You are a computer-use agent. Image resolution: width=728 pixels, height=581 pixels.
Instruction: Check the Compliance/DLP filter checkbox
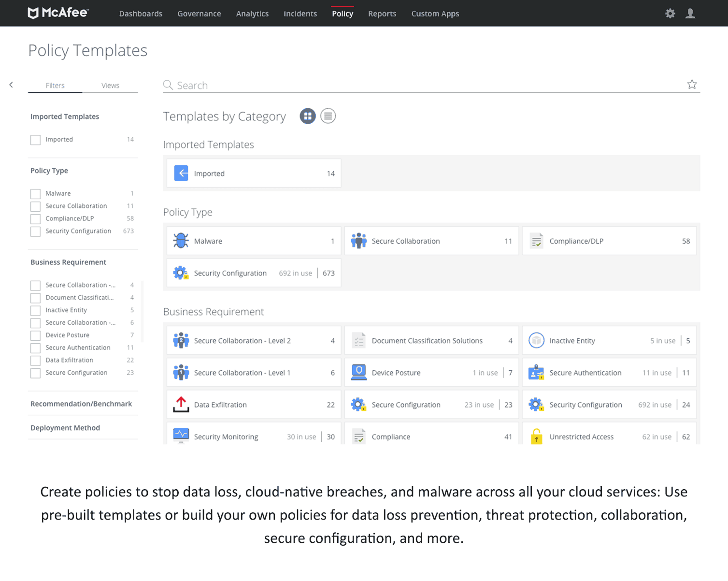35,219
